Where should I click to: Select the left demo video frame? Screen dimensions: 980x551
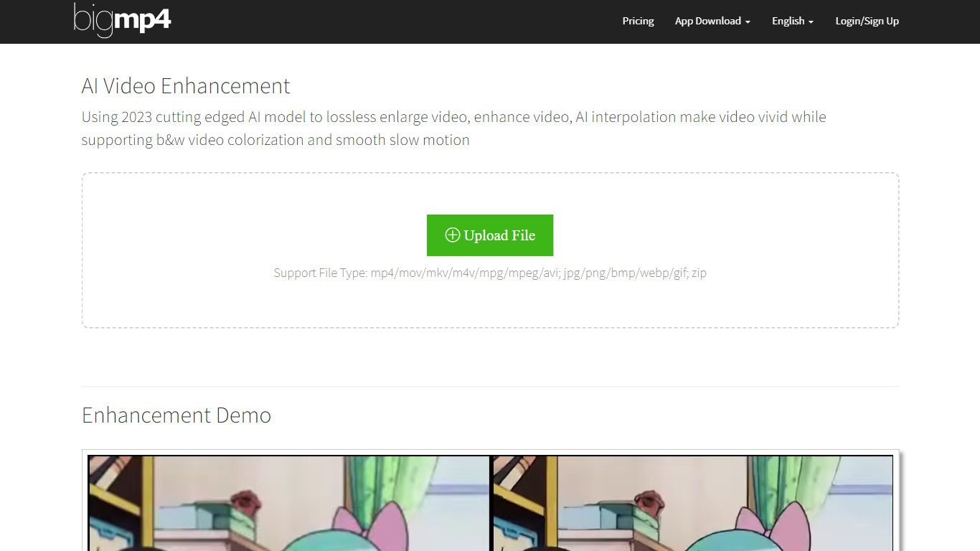(x=288, y=502)
